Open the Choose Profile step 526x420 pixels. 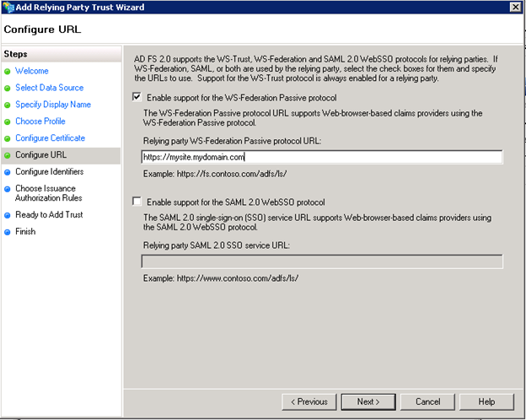click(x=40, y=121)
